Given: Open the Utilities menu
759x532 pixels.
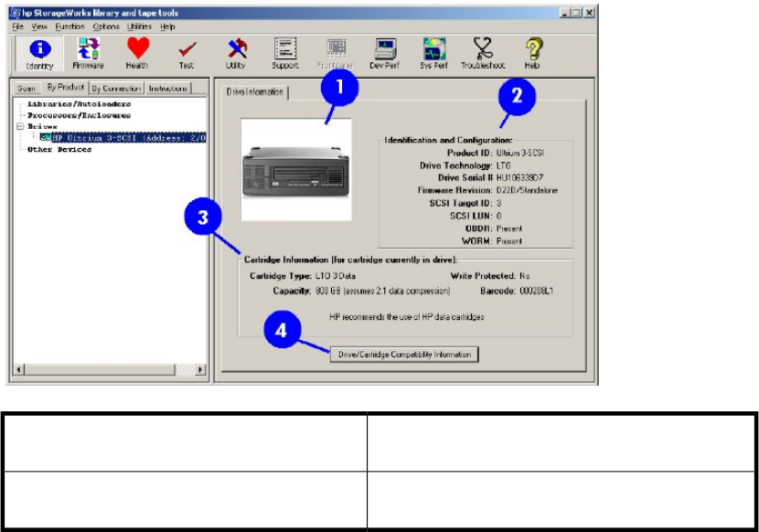Looking at the screenshot, I should [139, 27].
